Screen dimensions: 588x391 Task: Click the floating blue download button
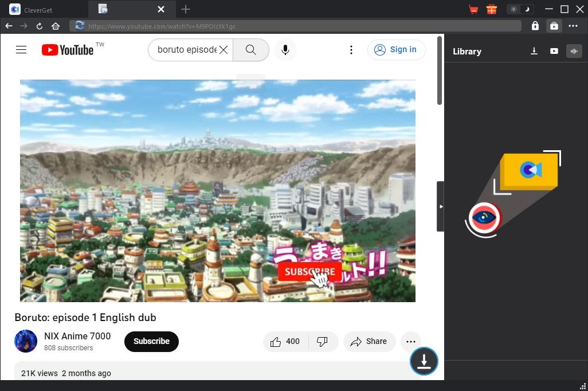tap(424, 361)
